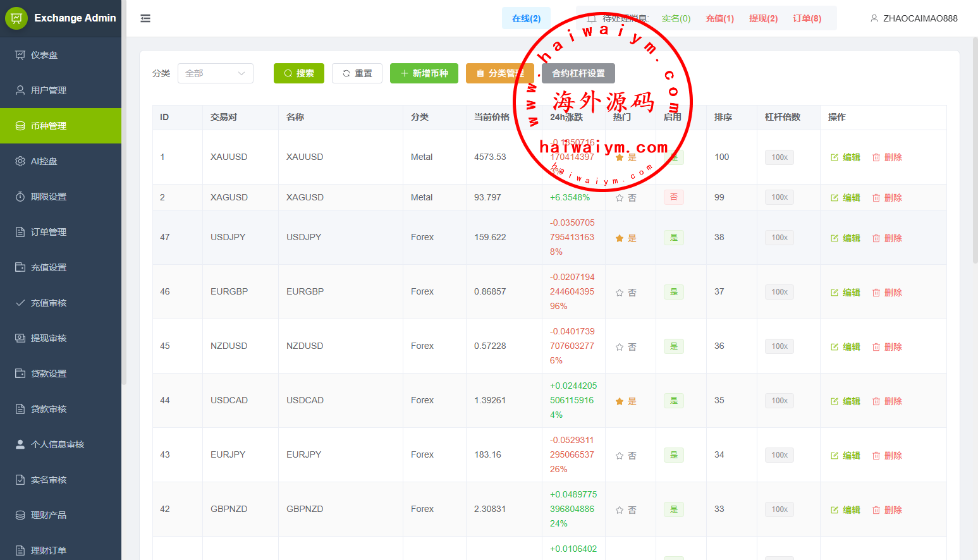Collapse sidebar with the hamburger menu icon
This screenshot has height=560, width=978.
point(145,18)
